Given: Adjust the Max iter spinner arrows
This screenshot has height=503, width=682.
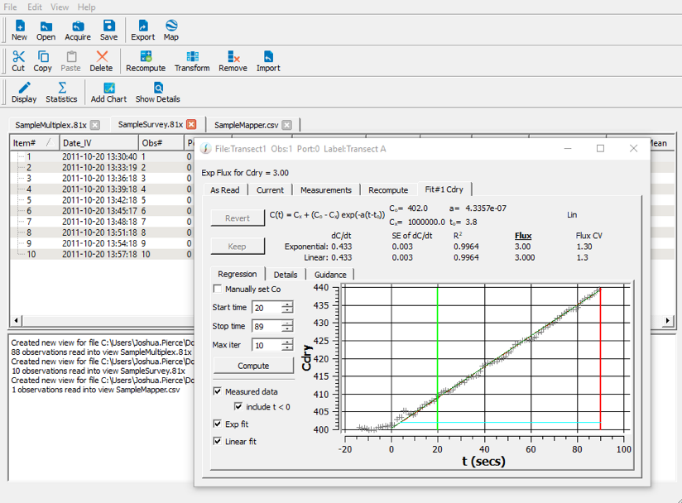Looking at the screenshot, I should [287, 345].
